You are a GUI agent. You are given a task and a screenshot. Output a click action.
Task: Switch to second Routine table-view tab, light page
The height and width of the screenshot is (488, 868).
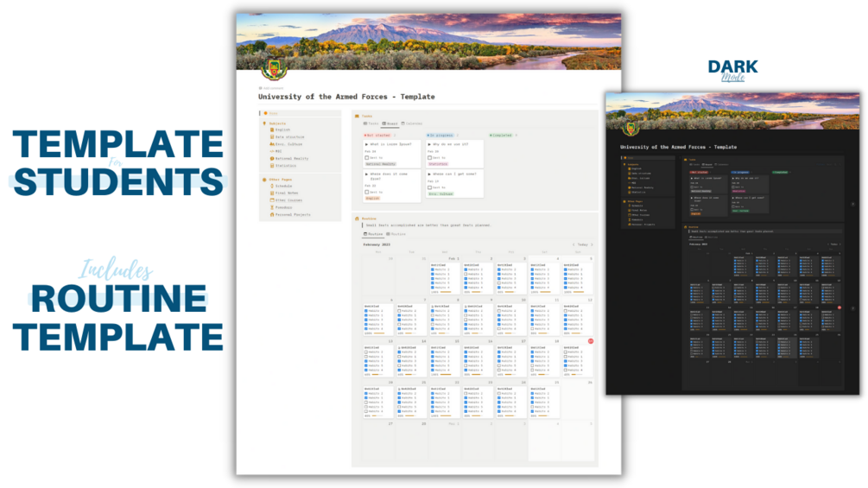396,234
